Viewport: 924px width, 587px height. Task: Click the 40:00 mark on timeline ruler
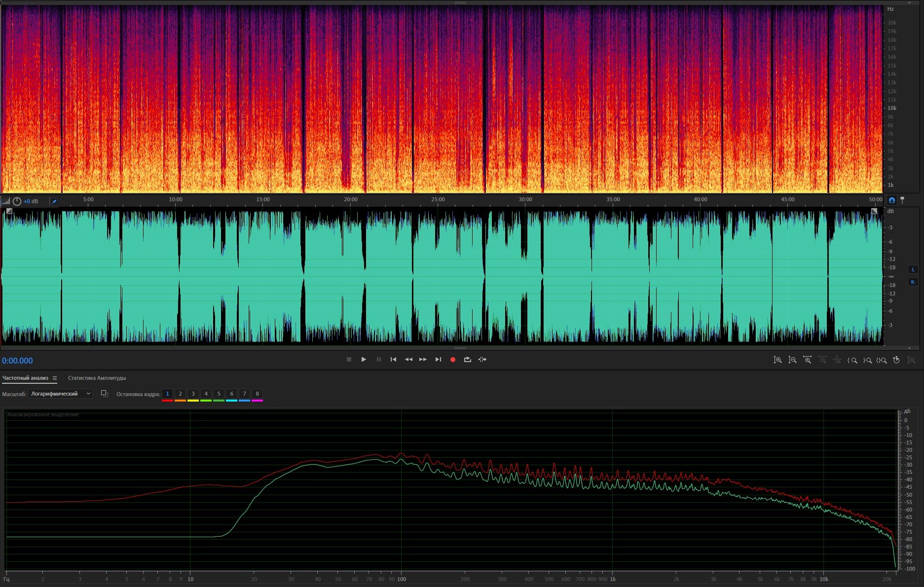pyautogui.click(x=700, y=199)
